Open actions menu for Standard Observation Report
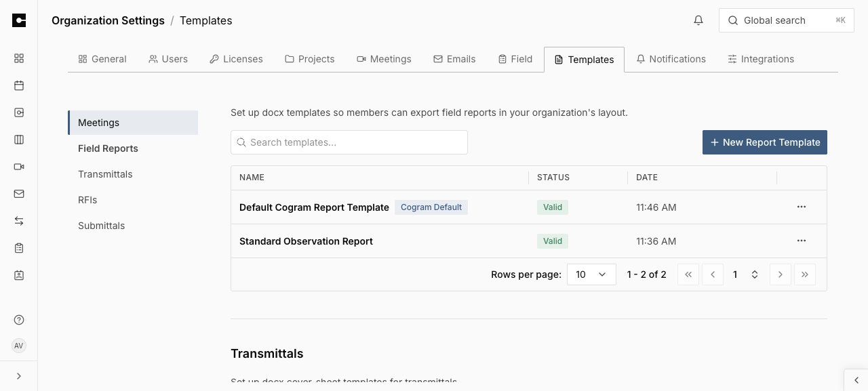The width and height of the screenshot is (868, 391). coord(802,241)
